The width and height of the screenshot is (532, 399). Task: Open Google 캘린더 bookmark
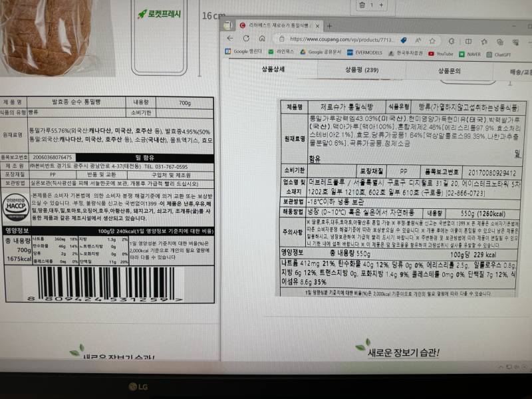243,51
